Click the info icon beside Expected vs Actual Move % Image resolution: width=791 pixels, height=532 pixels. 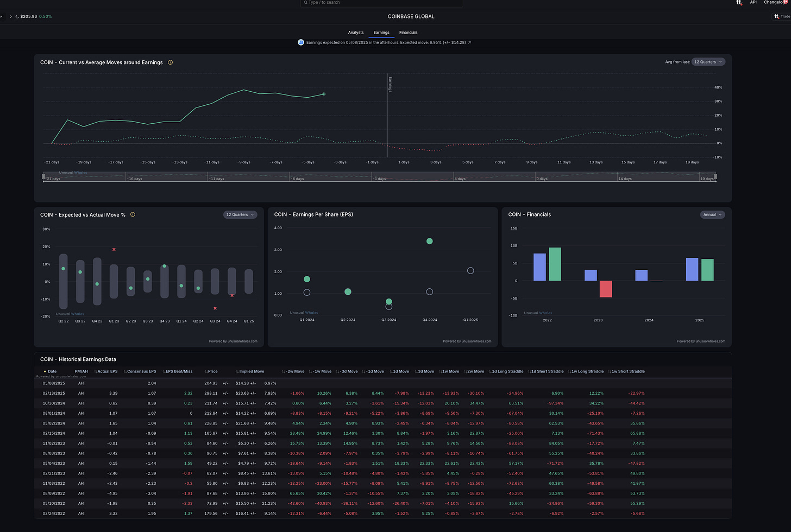[133, 214]
